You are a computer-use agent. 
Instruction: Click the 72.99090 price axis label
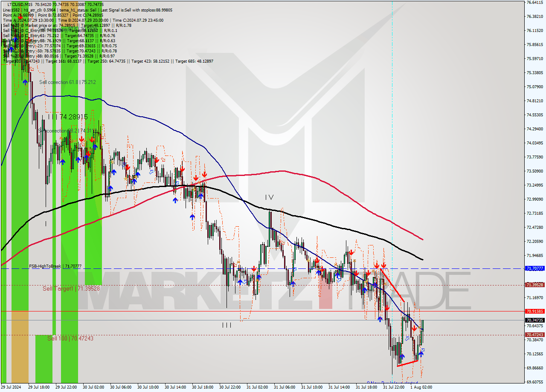(535, 199)
